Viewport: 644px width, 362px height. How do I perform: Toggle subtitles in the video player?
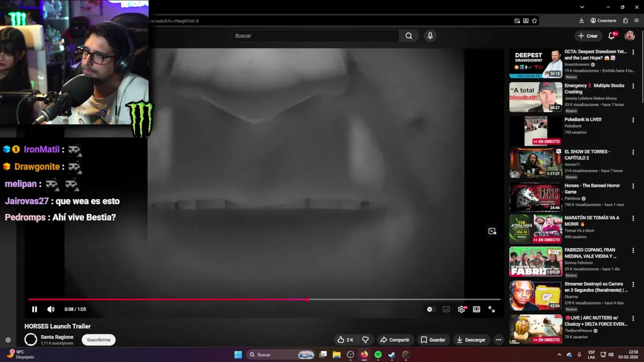coord(446,309)
